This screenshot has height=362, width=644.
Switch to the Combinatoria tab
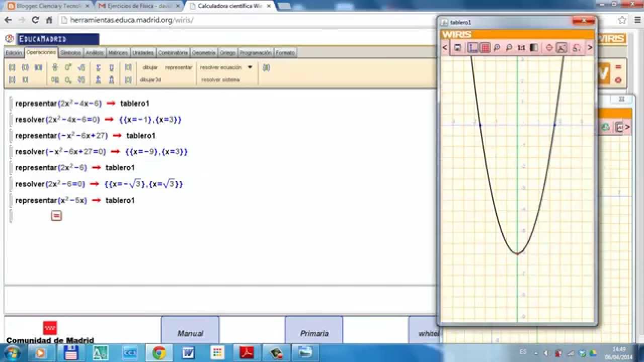[x=173, y=53]
